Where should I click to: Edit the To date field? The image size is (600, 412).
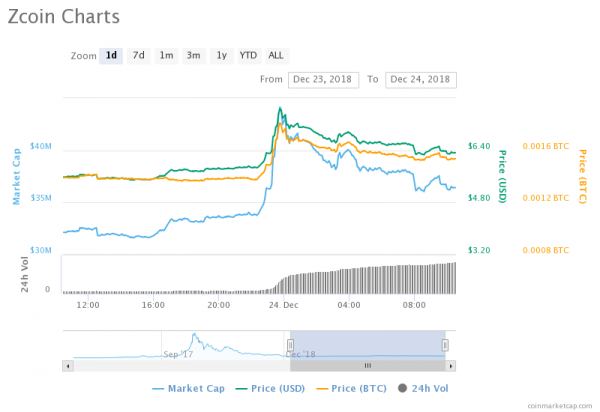coord(421,80)
